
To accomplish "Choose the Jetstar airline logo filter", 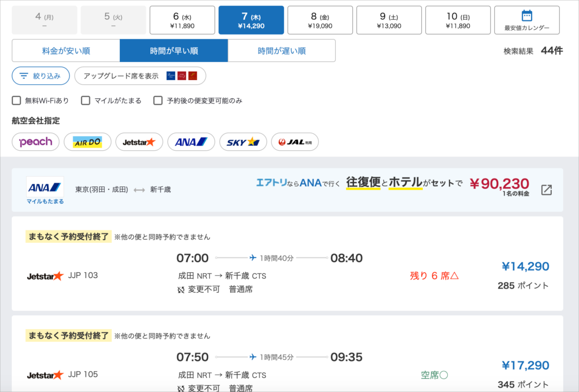I will pos(139,142).
